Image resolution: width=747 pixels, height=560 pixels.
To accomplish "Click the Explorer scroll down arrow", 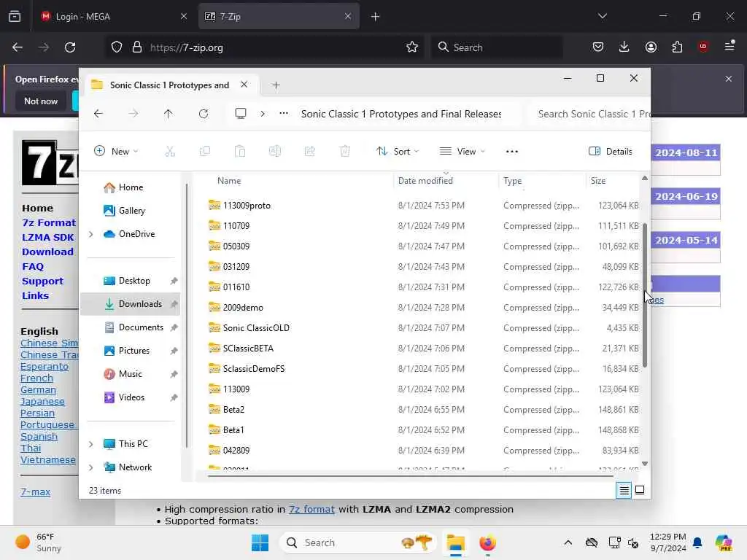I will 645,464.
